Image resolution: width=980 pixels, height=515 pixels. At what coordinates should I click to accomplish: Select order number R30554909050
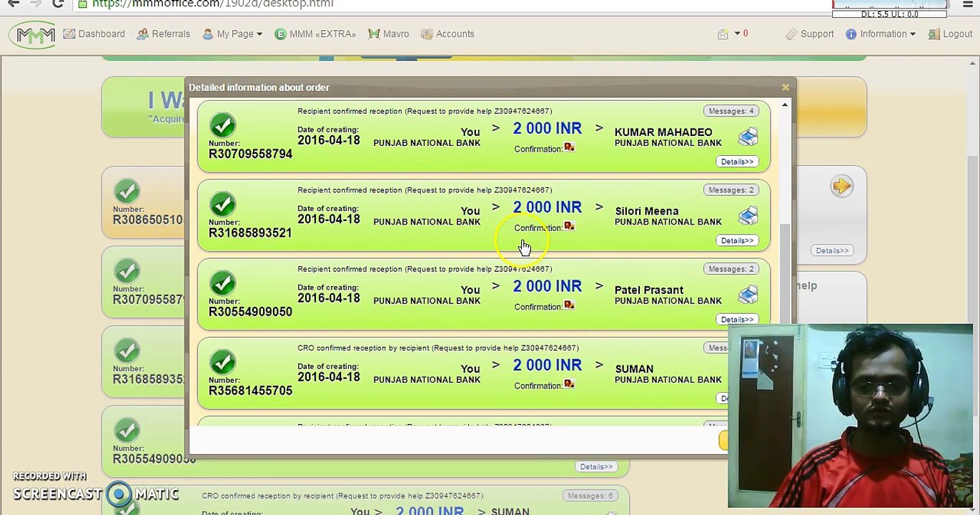pos(250,312)
